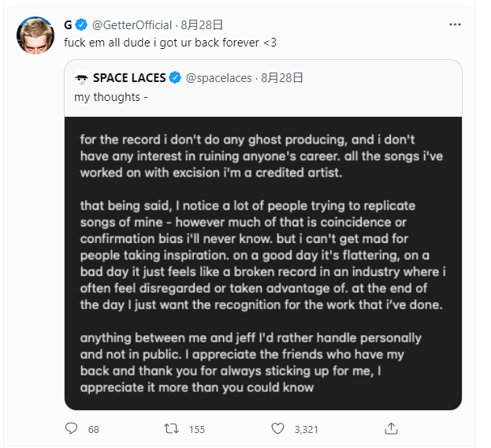Click the retweet count 155
This screenshot has height=448, width=491.
tap(197, 429)
